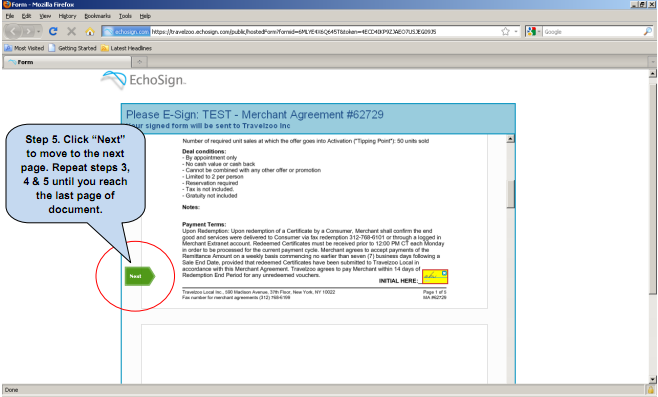Reload the page with the refresh icon

tap(53, 31)
